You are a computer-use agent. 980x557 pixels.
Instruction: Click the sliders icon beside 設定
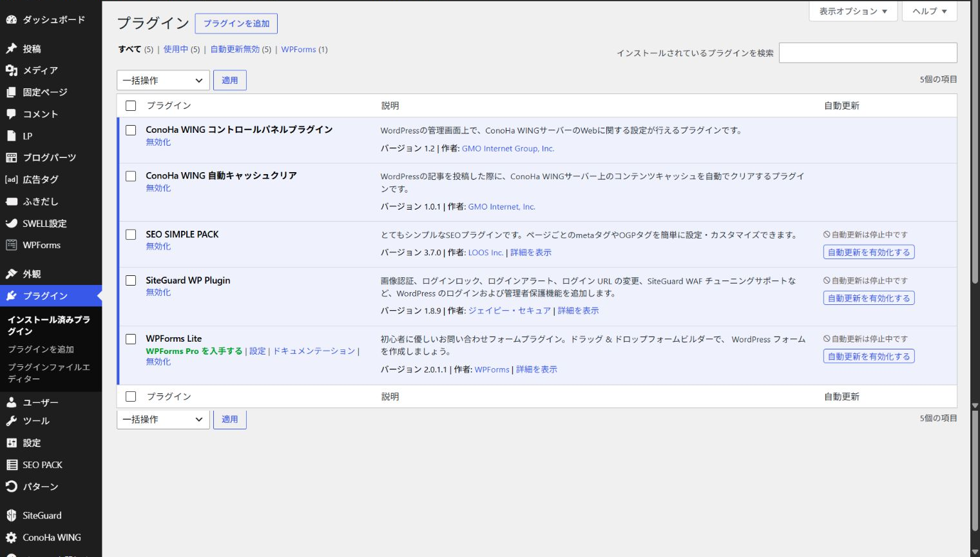coord(11,443)
